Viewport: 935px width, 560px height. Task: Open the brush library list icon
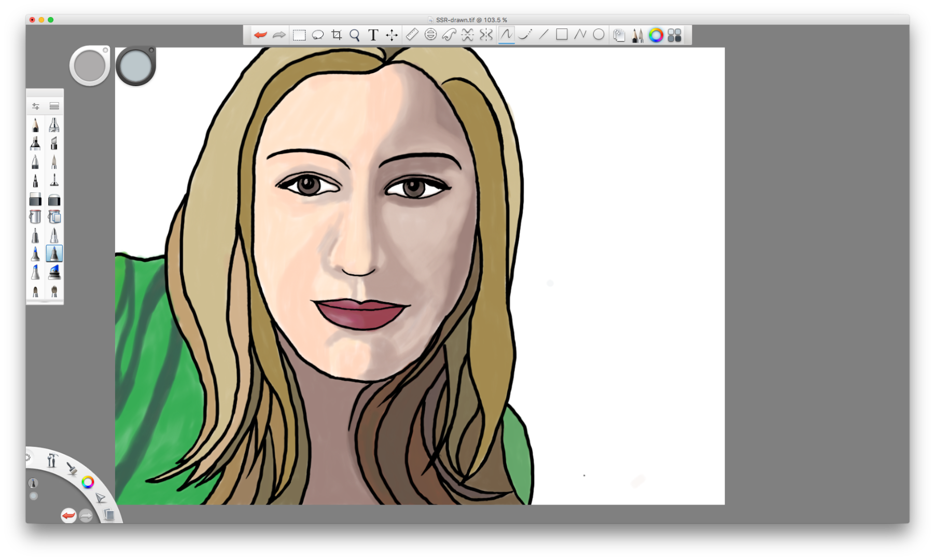coord(54,106)
